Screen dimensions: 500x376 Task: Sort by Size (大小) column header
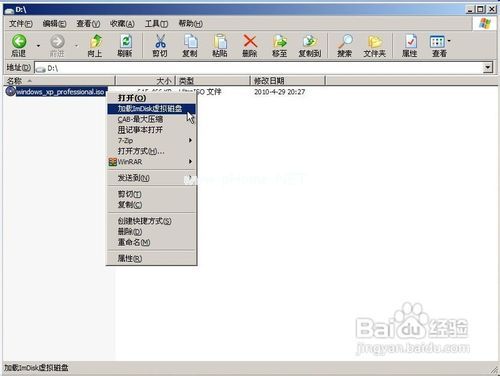coord(145,81)
